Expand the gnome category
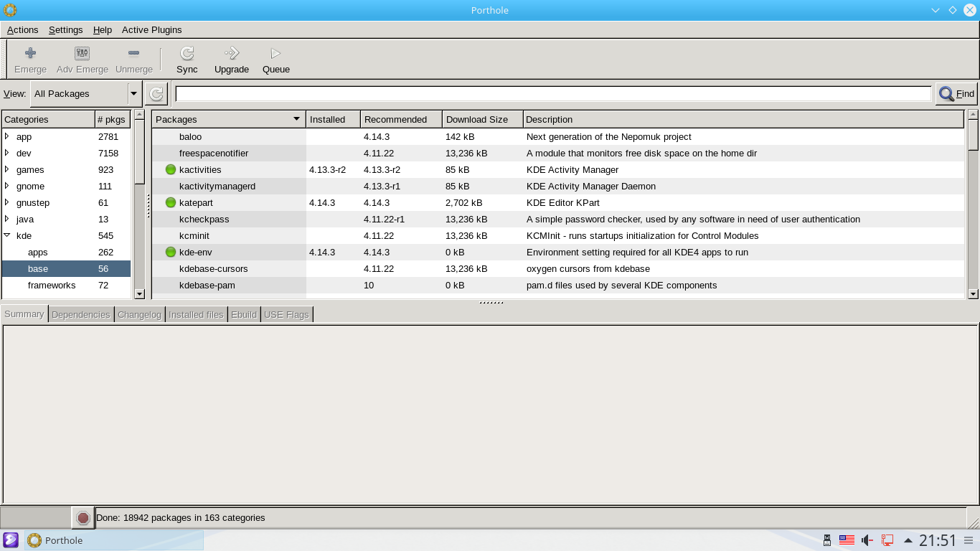This screenshot has height=551, width=980. [7, 186]
